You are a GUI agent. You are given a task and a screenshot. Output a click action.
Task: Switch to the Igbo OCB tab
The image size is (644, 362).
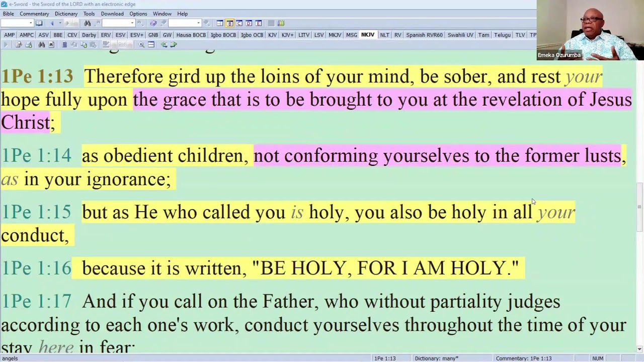click(252, 35)
